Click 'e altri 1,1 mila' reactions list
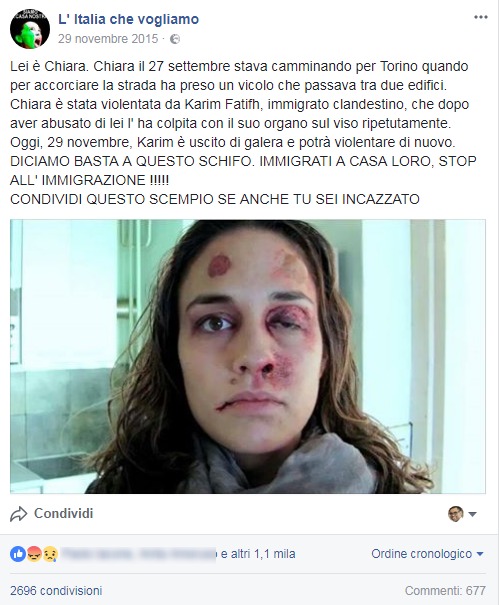Viewport: 499px width, 605px height. click(258, 554)
